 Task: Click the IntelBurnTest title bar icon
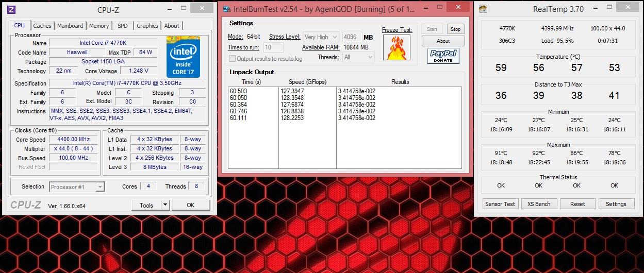pos(226,9)
